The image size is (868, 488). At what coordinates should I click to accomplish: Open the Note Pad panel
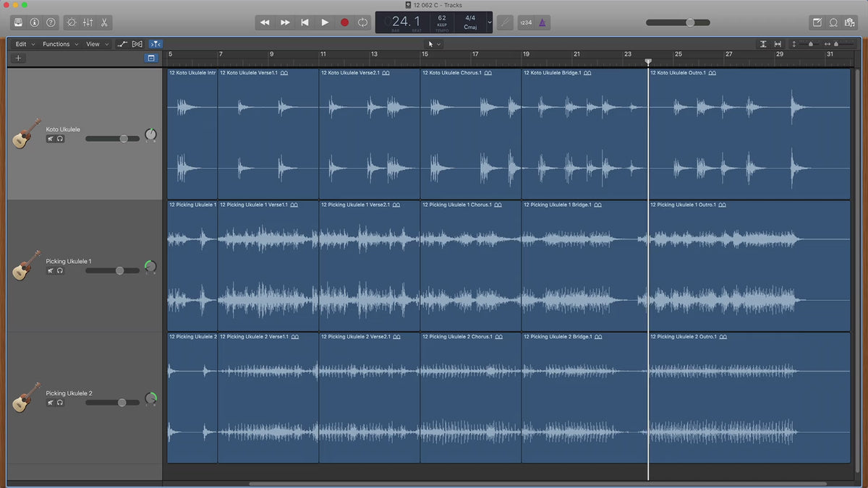[x=817, y=22]
